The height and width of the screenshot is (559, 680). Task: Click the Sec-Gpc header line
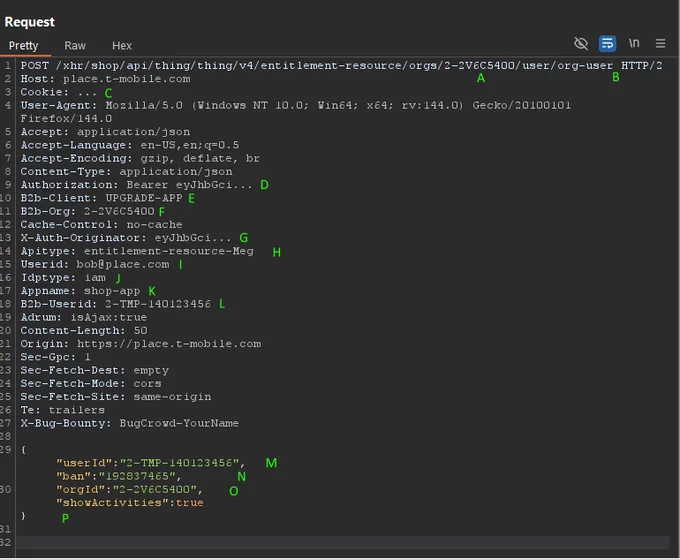(56, 356)
